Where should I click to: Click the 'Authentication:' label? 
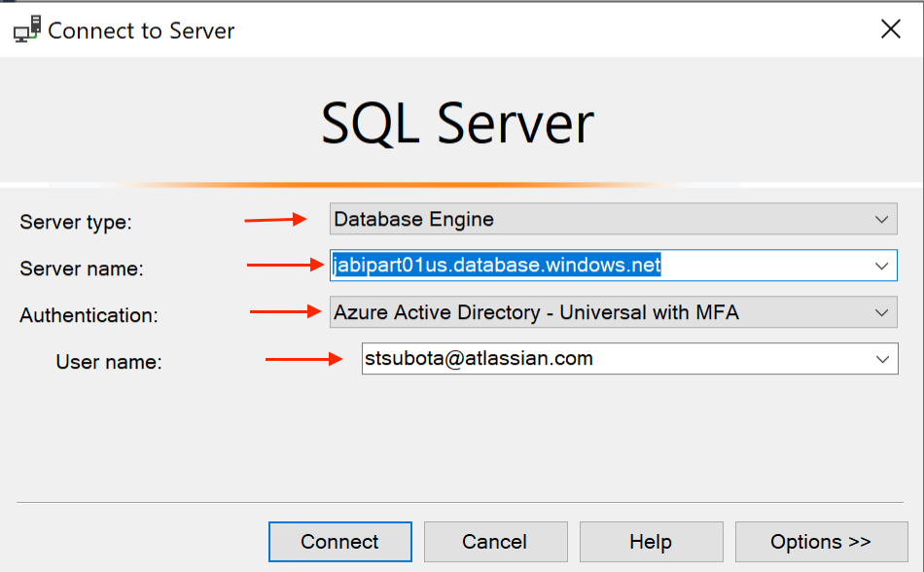[x=89, y=315]
